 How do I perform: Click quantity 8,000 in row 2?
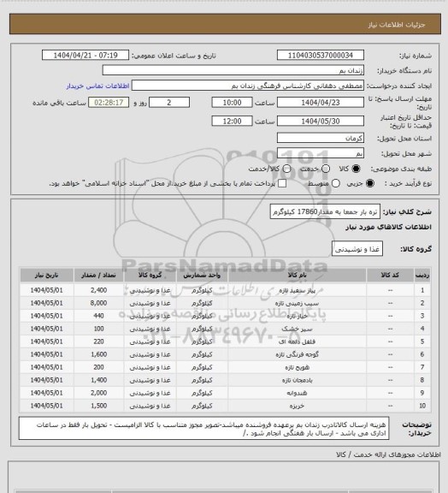click(x=98, y=303)
